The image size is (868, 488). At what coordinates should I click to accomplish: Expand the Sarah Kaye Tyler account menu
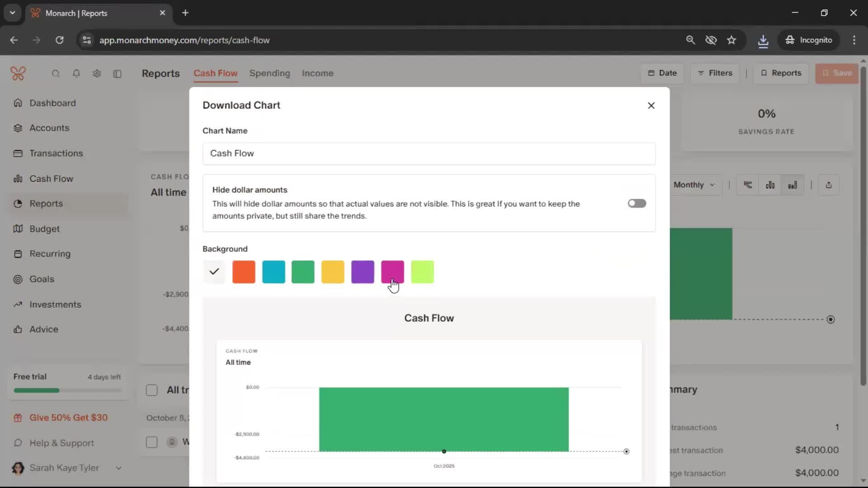[x=118, y=468]
